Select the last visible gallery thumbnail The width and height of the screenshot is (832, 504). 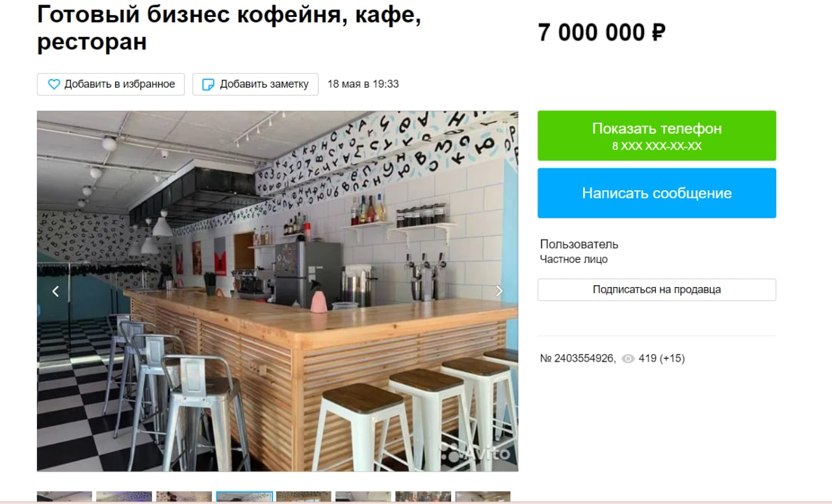point(482,497)
